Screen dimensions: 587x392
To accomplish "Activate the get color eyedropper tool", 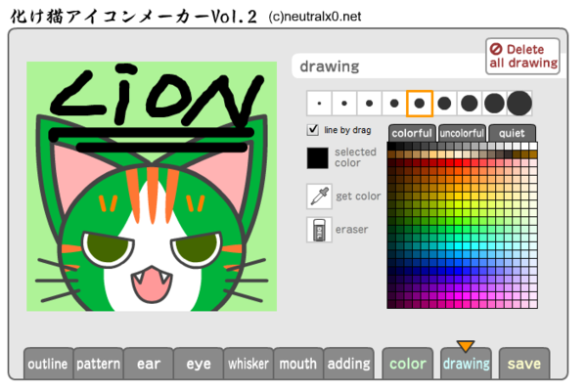I will coord(319,196).
